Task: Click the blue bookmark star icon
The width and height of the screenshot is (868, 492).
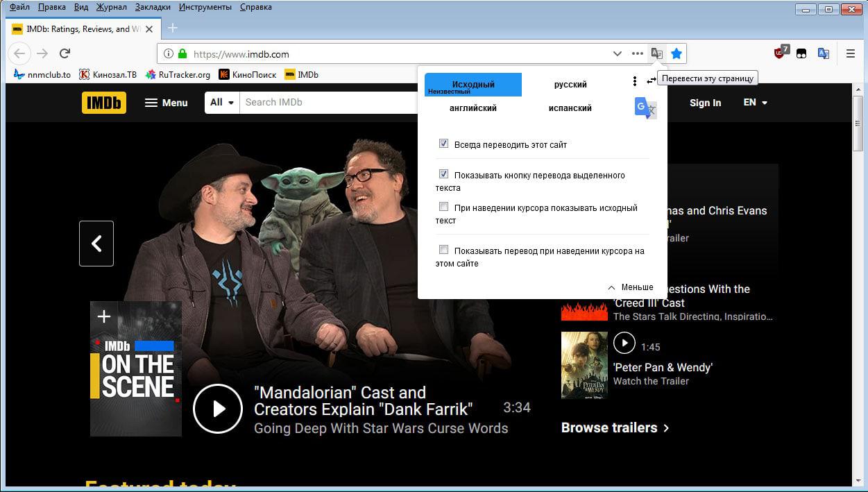Action: (676, 53)
